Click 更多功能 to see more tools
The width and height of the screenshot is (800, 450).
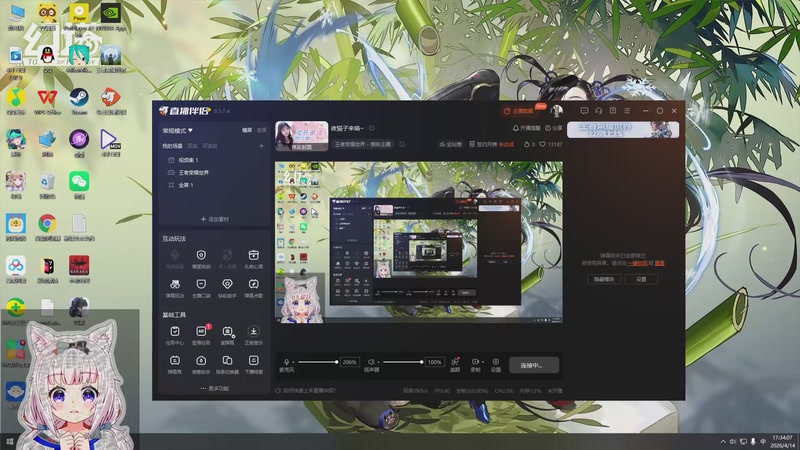(215, 389)
